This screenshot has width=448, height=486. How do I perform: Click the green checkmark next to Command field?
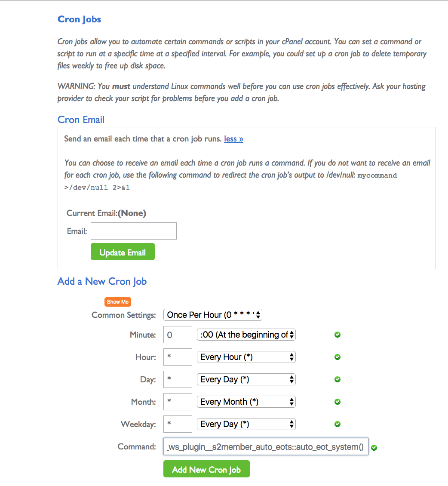[x=374, y=448]
